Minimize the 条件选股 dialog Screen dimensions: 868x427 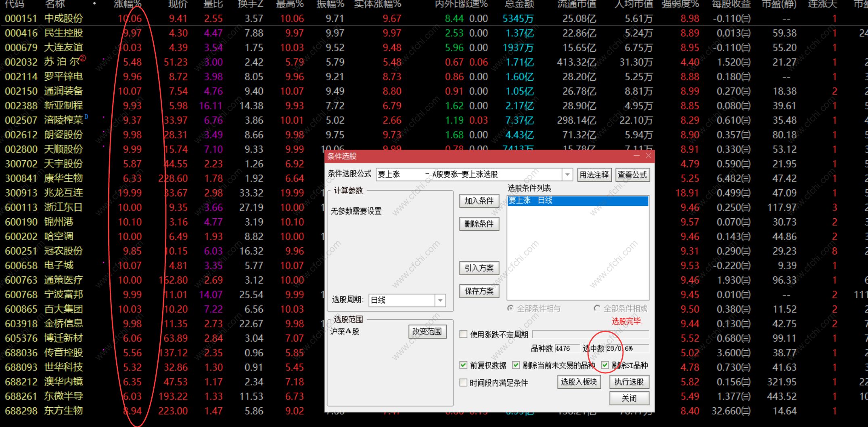point(637,156)
